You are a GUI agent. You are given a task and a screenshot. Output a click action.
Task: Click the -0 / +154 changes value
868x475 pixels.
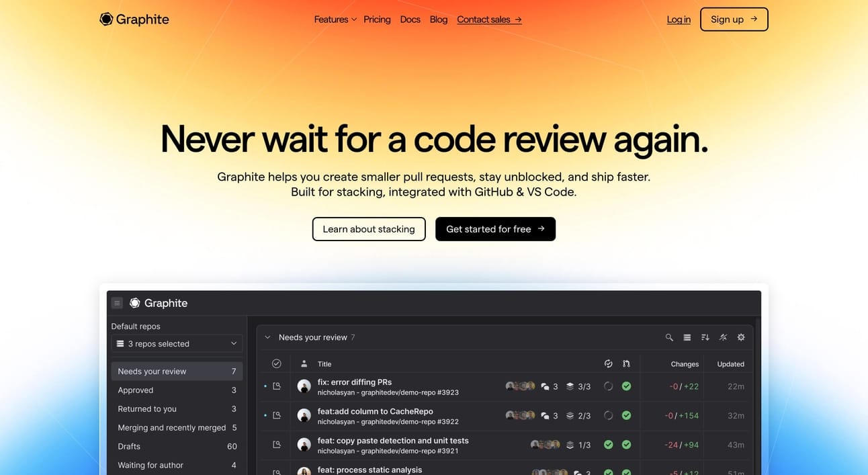(x=681, y=416)
